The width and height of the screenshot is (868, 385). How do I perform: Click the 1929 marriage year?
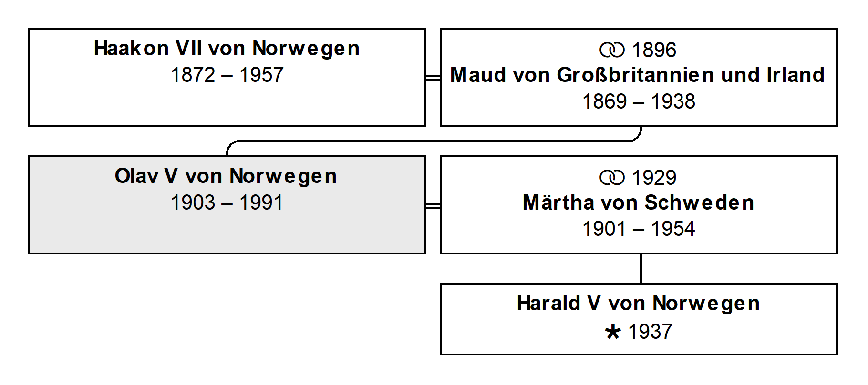tap(654, 178)
